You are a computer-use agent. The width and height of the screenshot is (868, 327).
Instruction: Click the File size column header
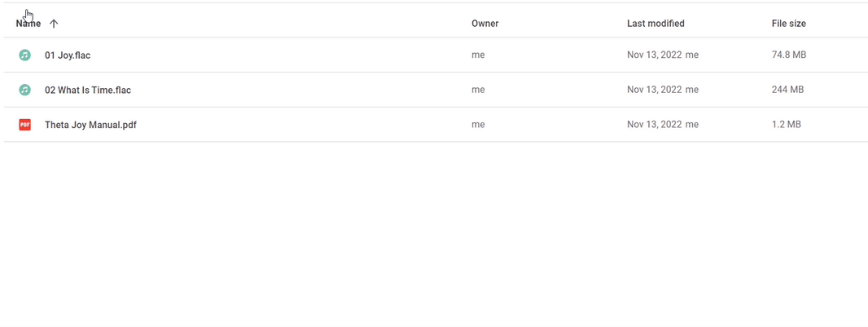point(789,24)
